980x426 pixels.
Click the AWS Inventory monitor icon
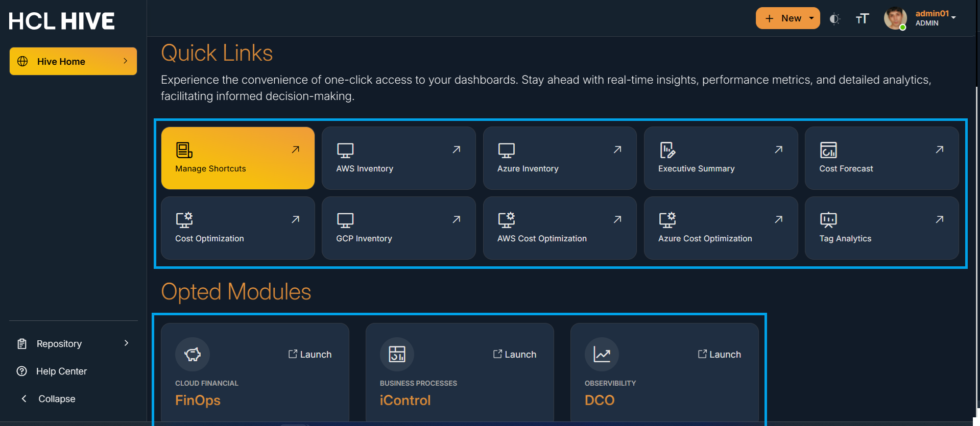coord(345,150)
